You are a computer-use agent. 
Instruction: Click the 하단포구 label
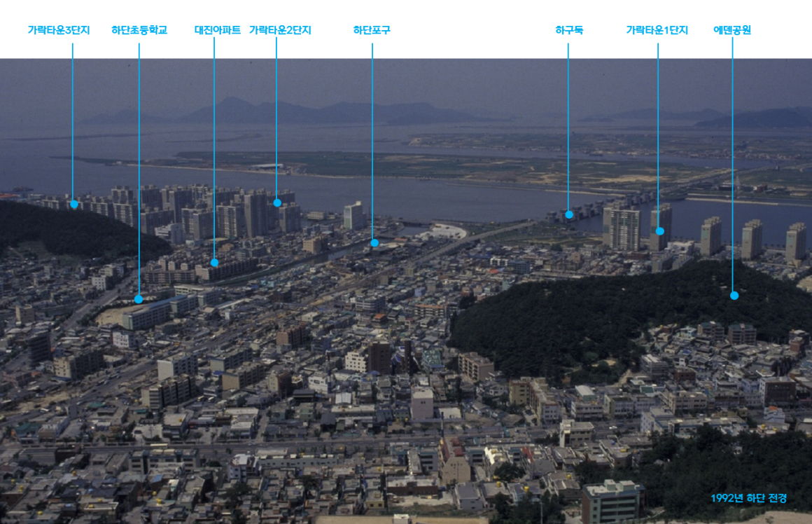[372, 30]
